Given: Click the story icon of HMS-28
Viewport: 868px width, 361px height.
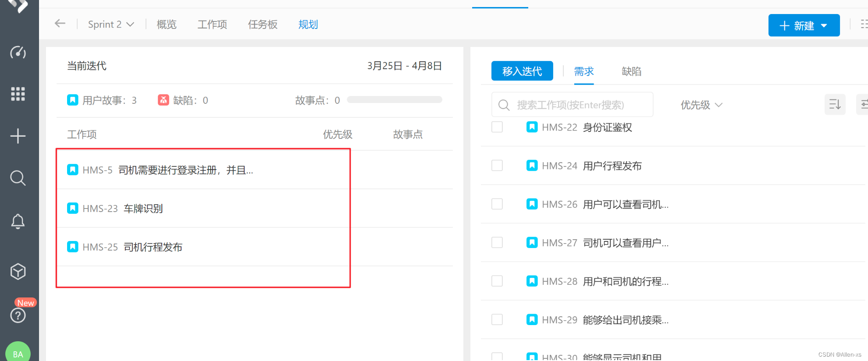Looking at the screenshot, I should coord(532,281).
